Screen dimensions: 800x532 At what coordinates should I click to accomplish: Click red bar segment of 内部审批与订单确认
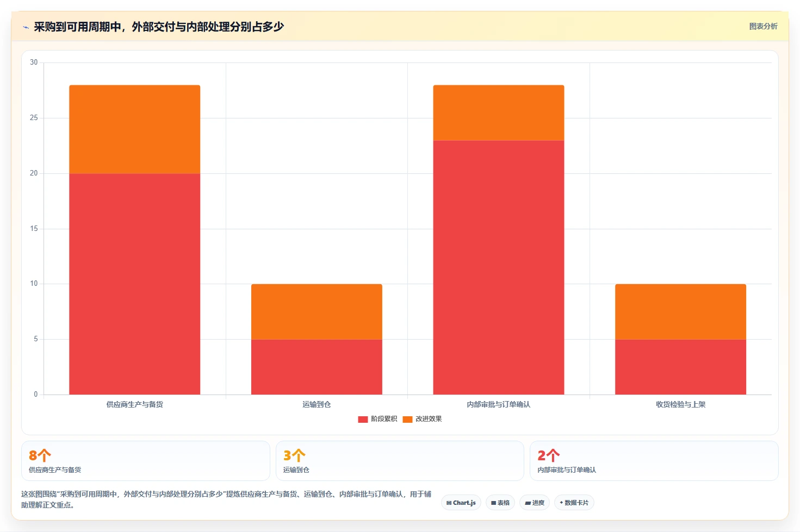(x=499, y=267)
